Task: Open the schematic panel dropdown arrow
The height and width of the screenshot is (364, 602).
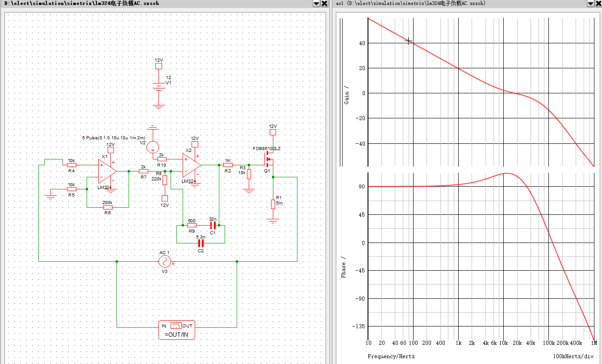Action: (x=316, y=4)
